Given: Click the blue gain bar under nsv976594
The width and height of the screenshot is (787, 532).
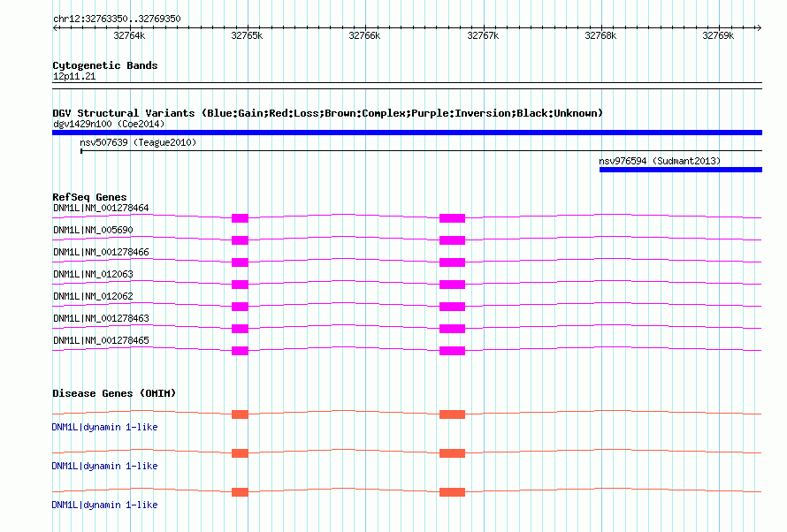Looking at the screenshot, I should 681,170.
